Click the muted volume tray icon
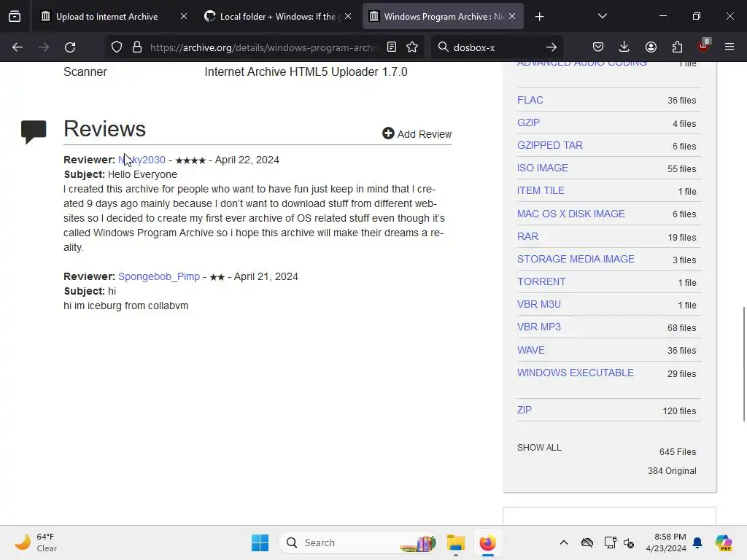Image resolution: width=747 pixels, height=560 pixels. [x=629, y=542]
